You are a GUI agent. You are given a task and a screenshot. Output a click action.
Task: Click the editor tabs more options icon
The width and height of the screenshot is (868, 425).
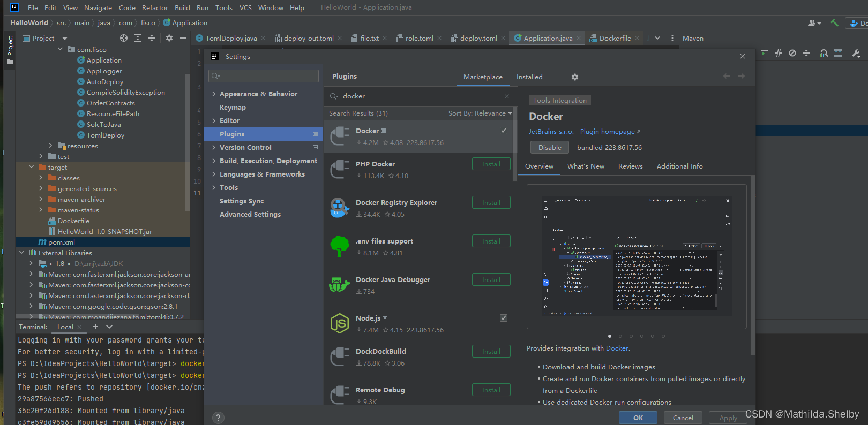coord(672,38)
